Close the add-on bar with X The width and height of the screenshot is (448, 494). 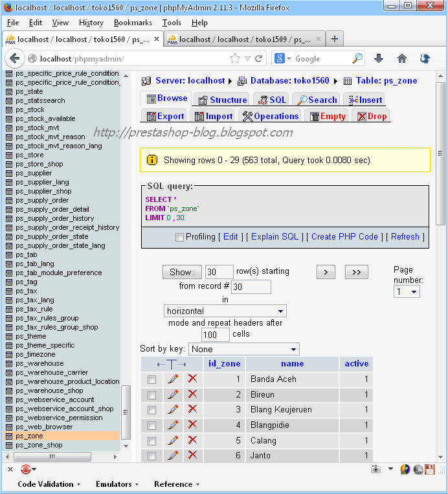[10, 469]
